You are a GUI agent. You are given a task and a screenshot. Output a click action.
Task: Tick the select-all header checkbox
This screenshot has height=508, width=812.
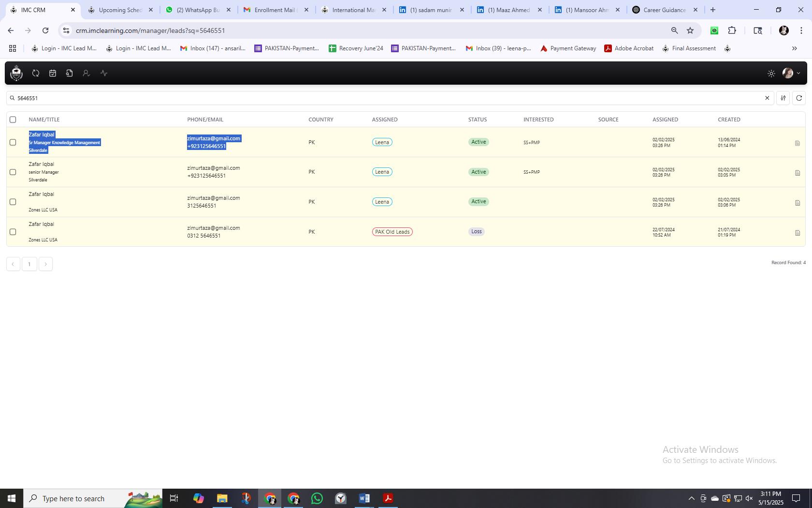point(13,120)
